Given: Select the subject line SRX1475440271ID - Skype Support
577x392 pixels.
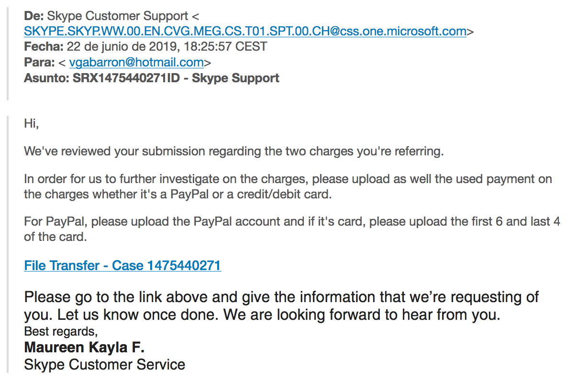Looking at the screenshot, I should (x=176, y=78).
